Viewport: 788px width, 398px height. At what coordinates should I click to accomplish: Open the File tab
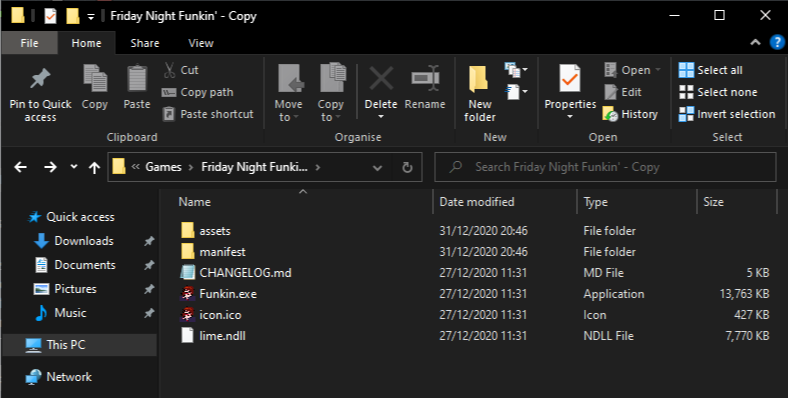tap(29, 43)
